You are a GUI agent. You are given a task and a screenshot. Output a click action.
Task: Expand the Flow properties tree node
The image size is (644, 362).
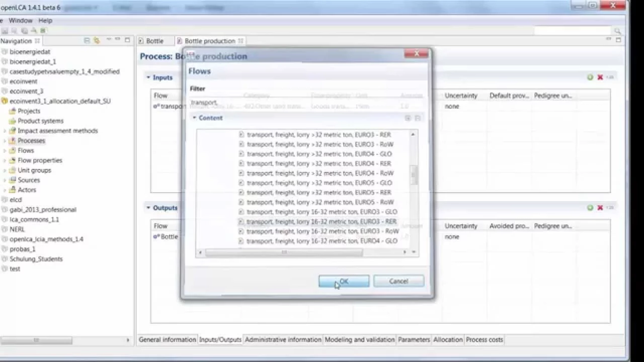5,160
